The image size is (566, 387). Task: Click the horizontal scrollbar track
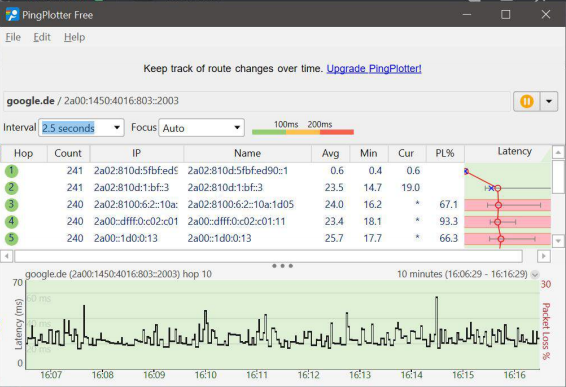[x=268, y=256]
